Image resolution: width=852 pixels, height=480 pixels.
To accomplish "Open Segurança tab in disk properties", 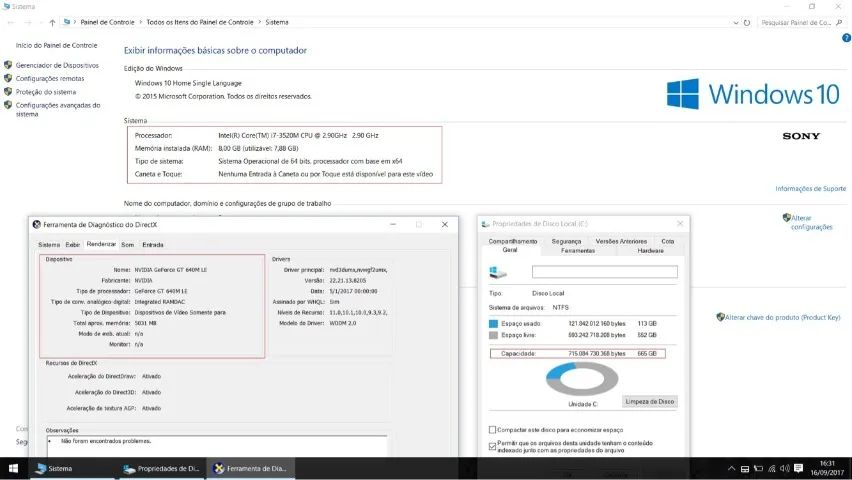I will tap(566, 241).
